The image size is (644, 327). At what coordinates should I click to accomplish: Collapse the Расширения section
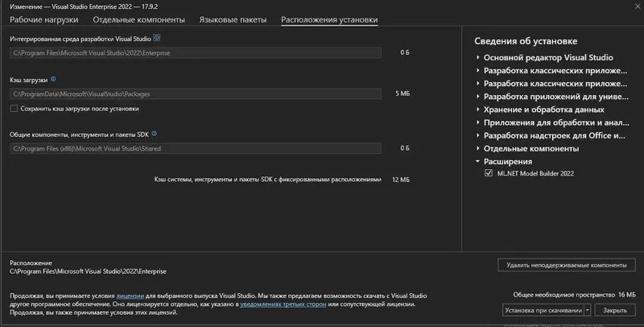point(477,161)
